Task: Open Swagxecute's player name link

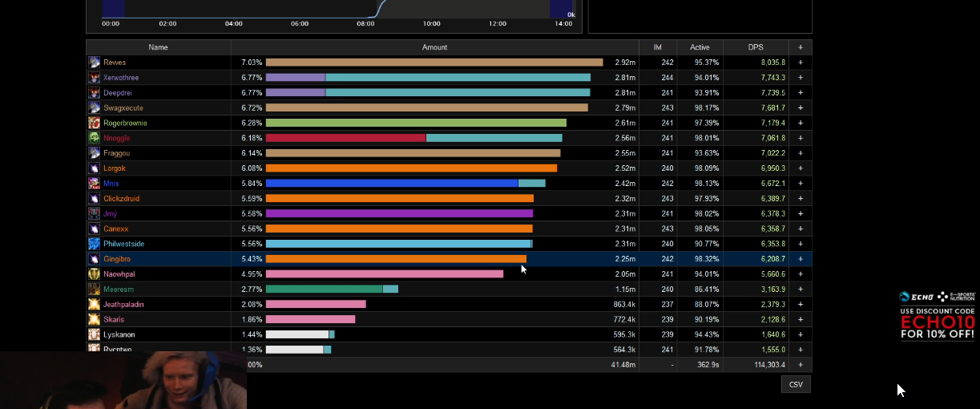Action: (123, 108)
